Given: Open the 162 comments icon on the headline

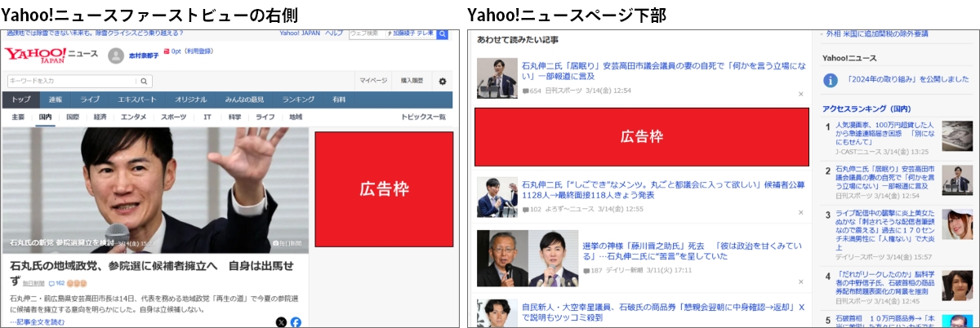Looking at the screenshot, I should tap(56, 283).
